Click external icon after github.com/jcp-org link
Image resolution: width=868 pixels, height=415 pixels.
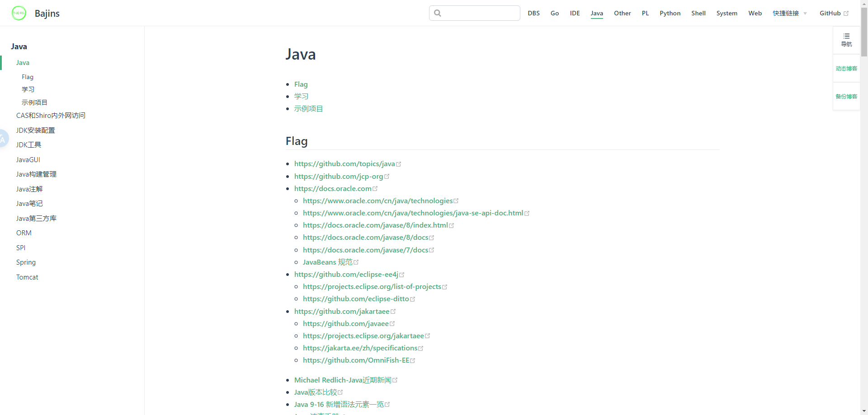[x=387, y=177]
